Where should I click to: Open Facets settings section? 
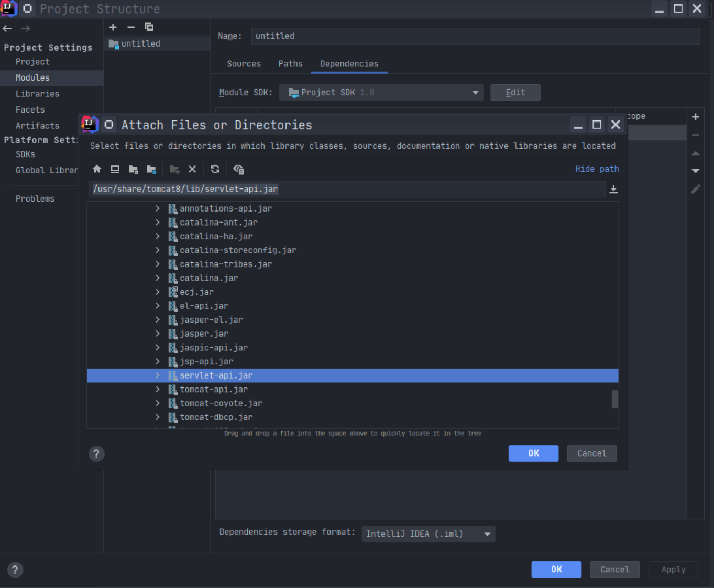pyautogui.click(x=30, y=110)
